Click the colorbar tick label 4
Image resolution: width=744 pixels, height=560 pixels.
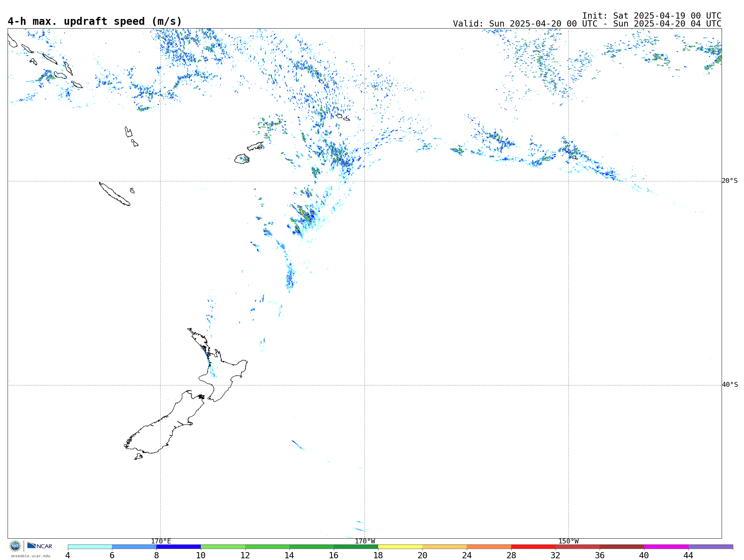(68, 555)
